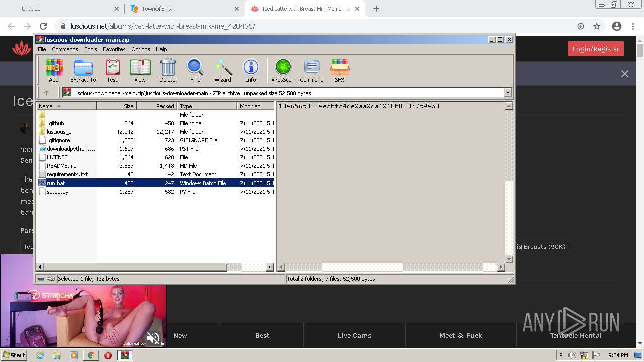Expand the archive path dropdown
Image resolution: width=644 pixels, height=362 pixels.
point(508,93)
